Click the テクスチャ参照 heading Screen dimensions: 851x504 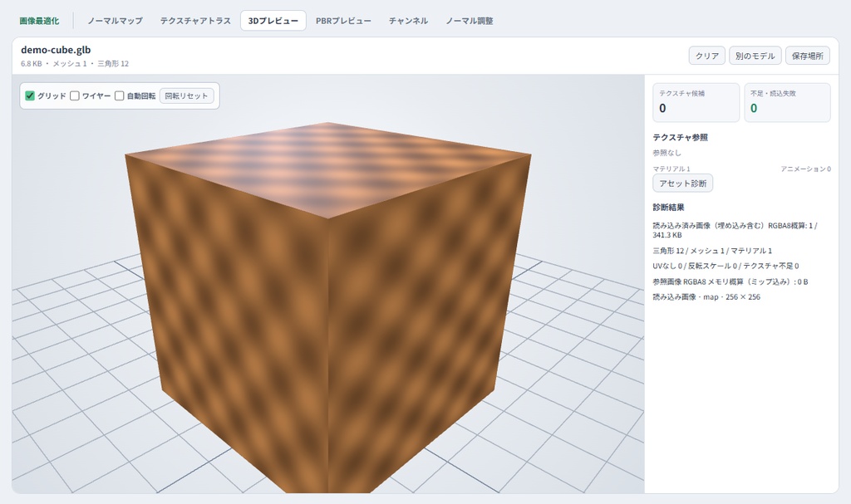click(680, 137)
